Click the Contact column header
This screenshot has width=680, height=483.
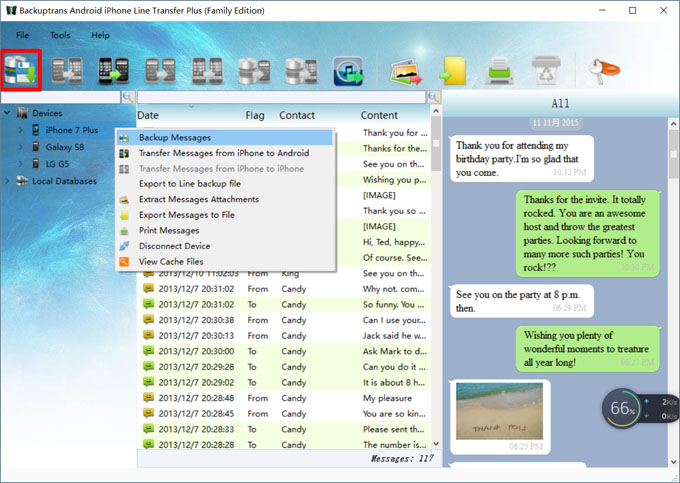297,115
